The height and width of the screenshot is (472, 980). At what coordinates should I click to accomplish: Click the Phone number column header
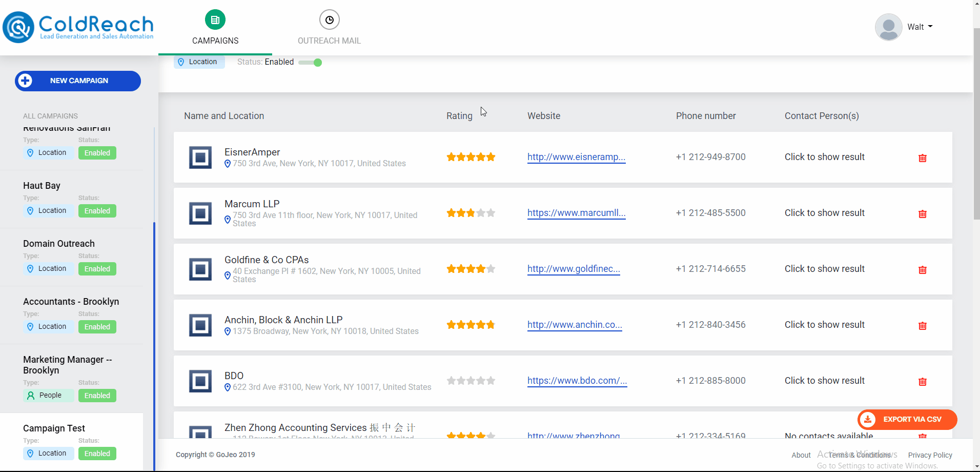coord(706,116)
